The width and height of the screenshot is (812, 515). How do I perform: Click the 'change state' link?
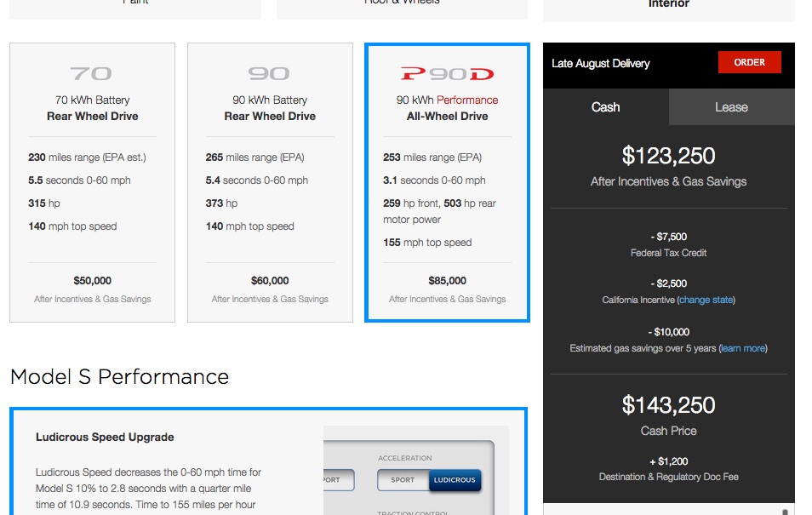click(706, 300)
